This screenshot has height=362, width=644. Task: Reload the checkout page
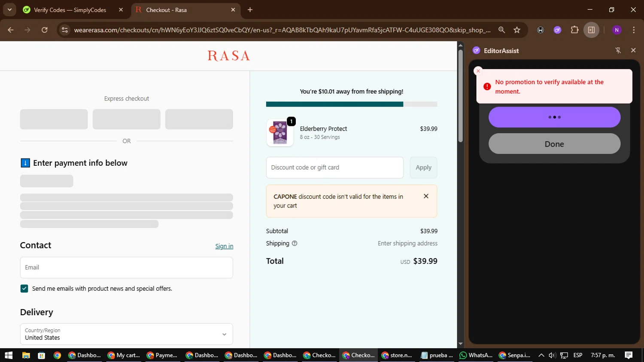tap(45, 30)
